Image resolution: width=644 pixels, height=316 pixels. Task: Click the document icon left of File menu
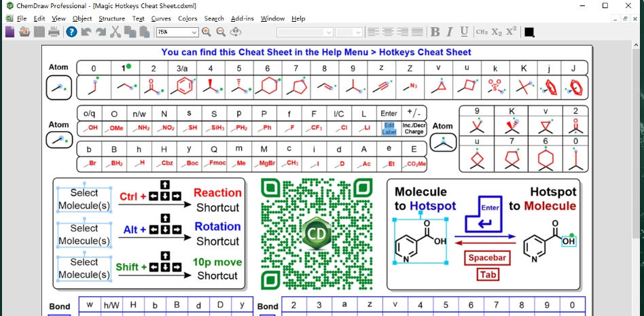(x=10, y=18)
